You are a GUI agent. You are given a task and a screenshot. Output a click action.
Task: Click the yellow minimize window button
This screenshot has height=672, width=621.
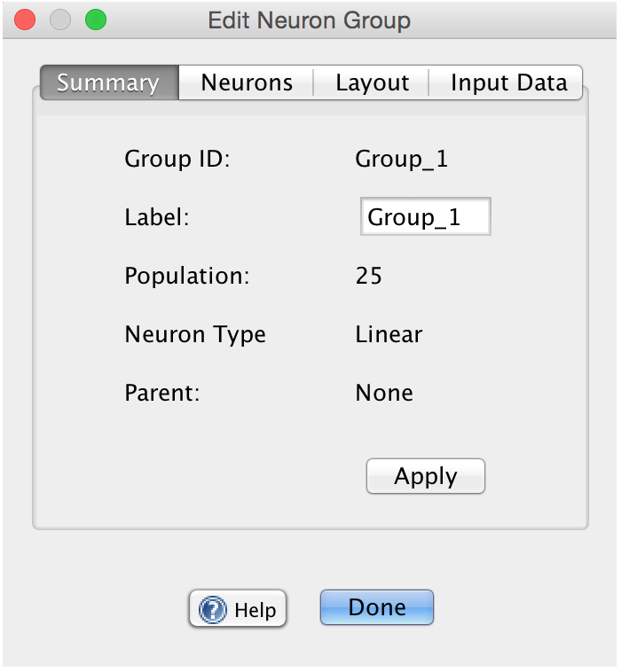[60, 20]
